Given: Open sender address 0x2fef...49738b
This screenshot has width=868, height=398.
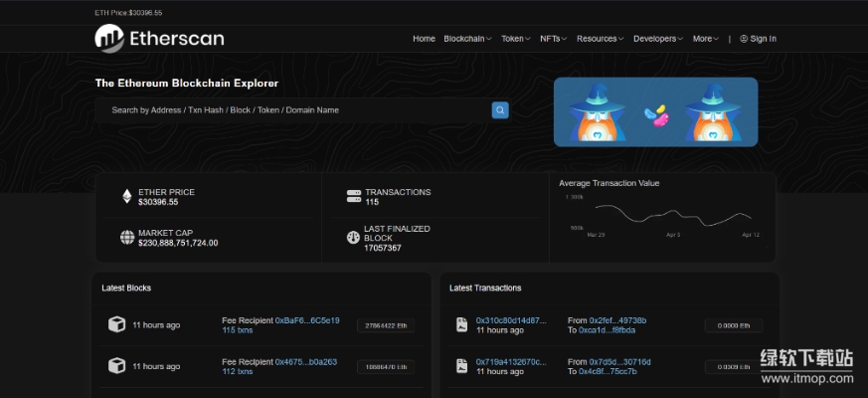Looking at the screenshot, I should pos(617,320).
